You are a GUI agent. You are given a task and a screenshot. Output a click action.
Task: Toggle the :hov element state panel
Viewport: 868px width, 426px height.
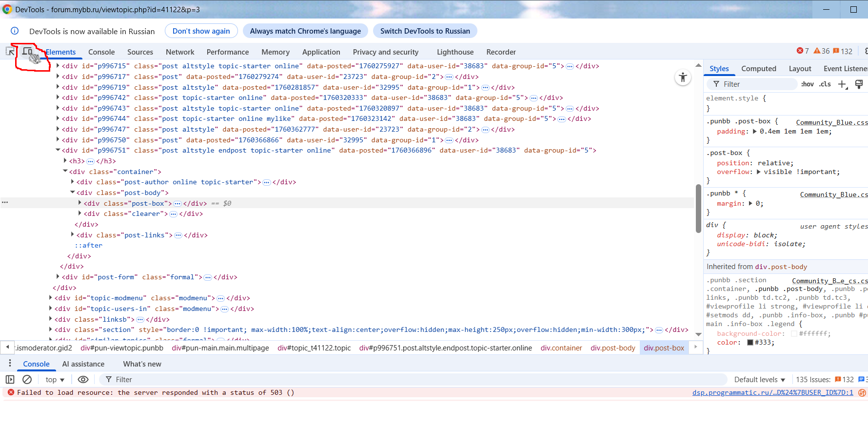pos(807,84)
